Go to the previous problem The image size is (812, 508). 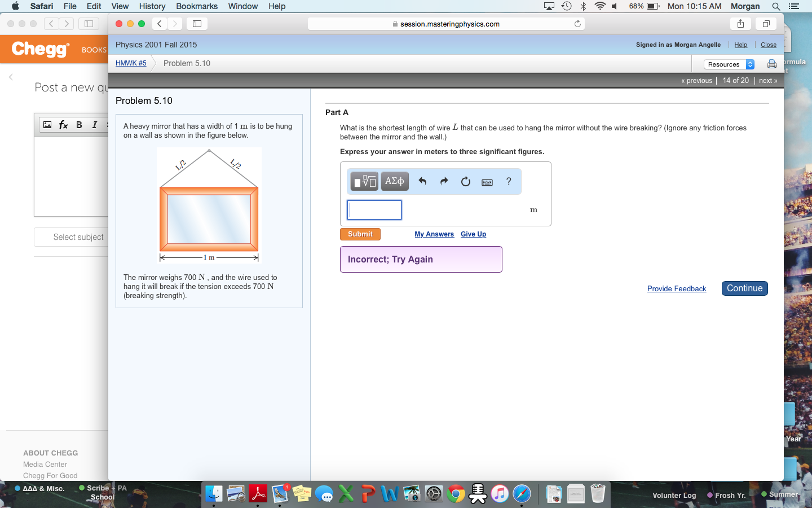point(696,81)
